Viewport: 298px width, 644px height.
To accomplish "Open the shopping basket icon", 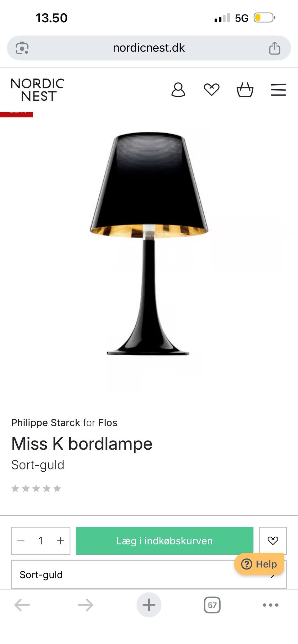I will click(x=245, y=90).
